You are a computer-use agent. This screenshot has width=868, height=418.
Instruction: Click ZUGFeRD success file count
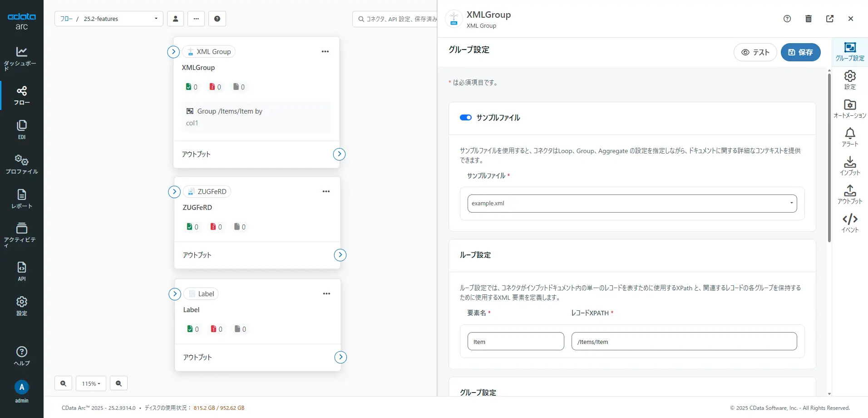[192, 227]
